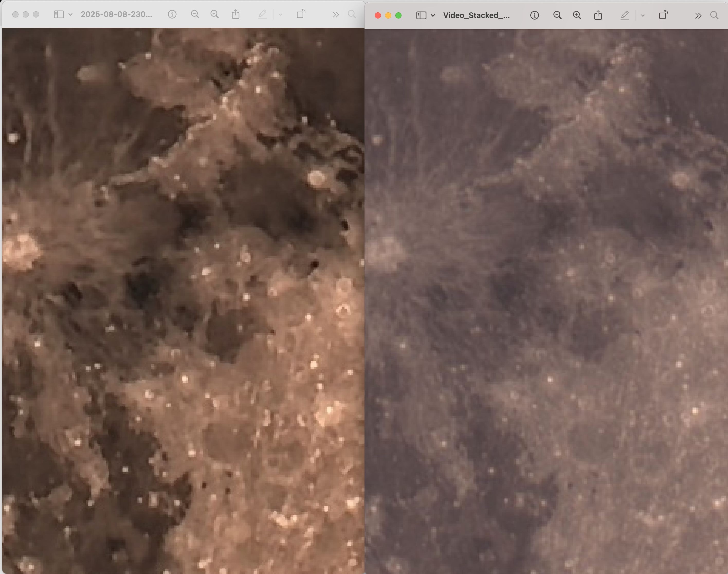Show more toolbar items in 2025-08-08 window
Viewport: 728px width, 574px height.
(x=336, y=14)
